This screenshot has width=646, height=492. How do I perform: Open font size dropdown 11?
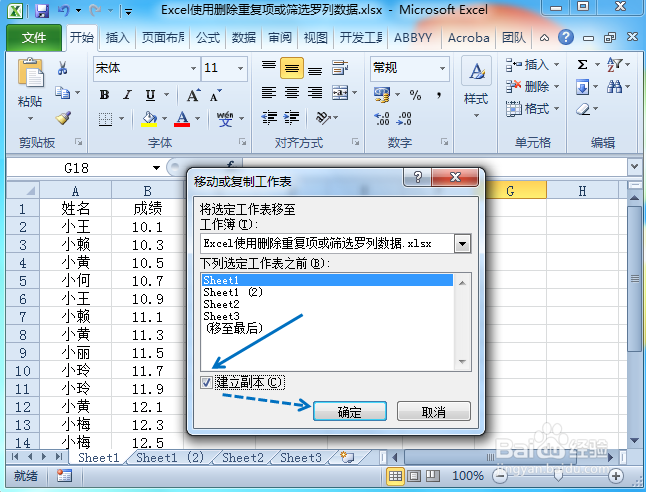pos(240,68)
